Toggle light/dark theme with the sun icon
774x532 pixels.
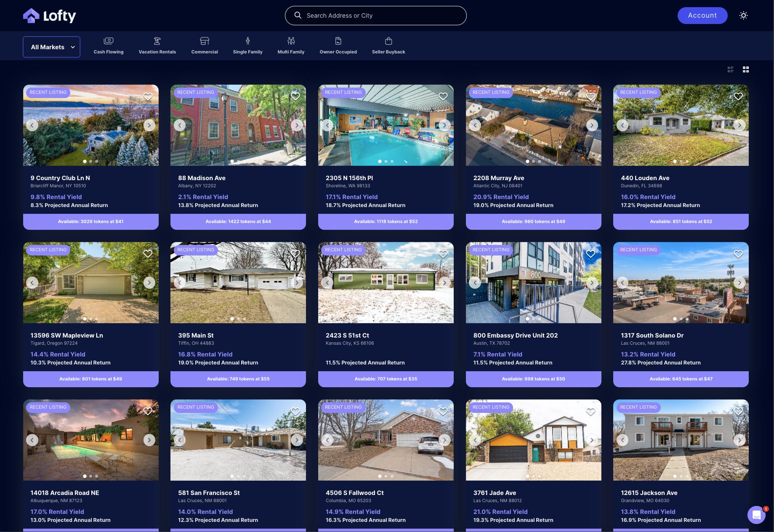coord(743,16)
